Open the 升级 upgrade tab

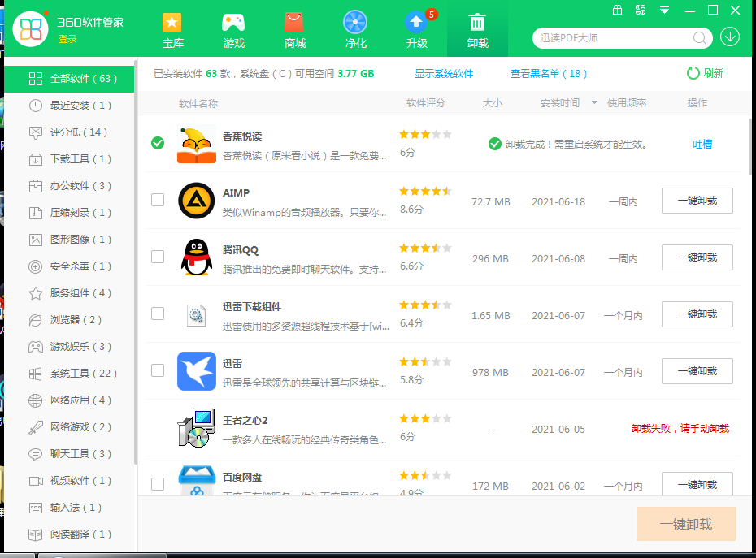point(416,30)
